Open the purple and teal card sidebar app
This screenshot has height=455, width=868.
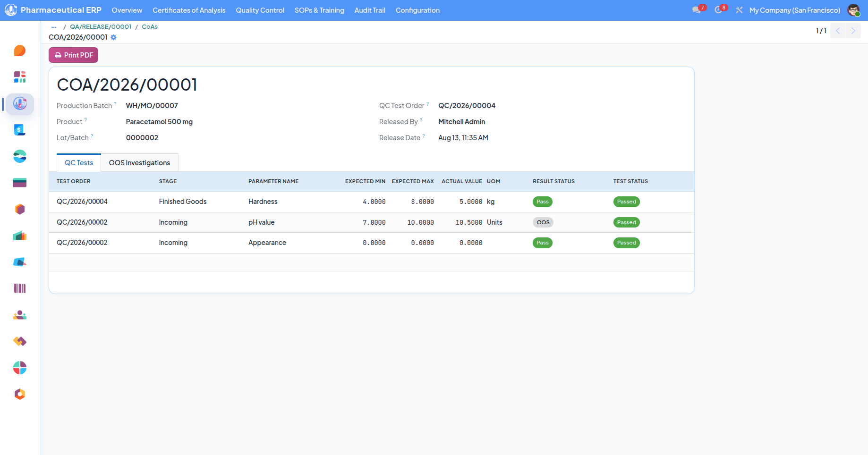[20, 183]
